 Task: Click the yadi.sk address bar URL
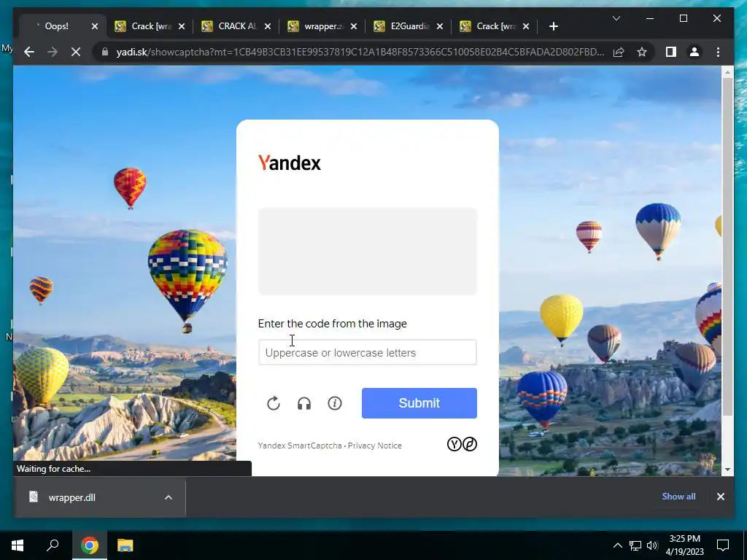coord(360,52)
